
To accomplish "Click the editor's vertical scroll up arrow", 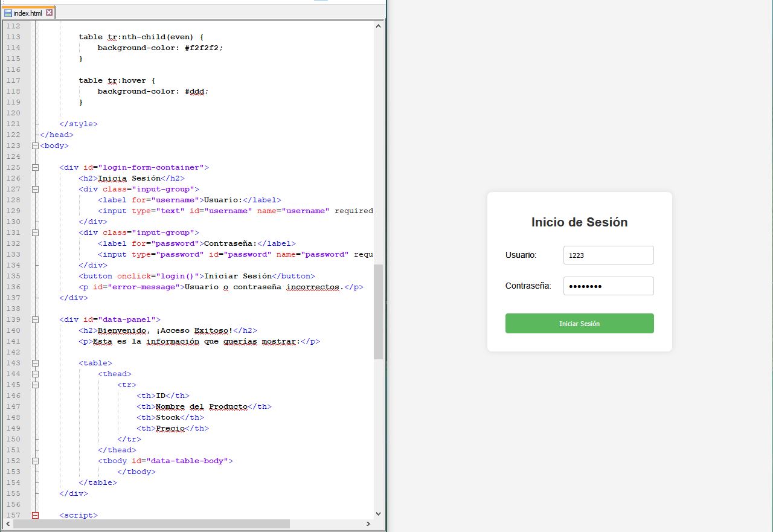I will (x=379, y=26).
